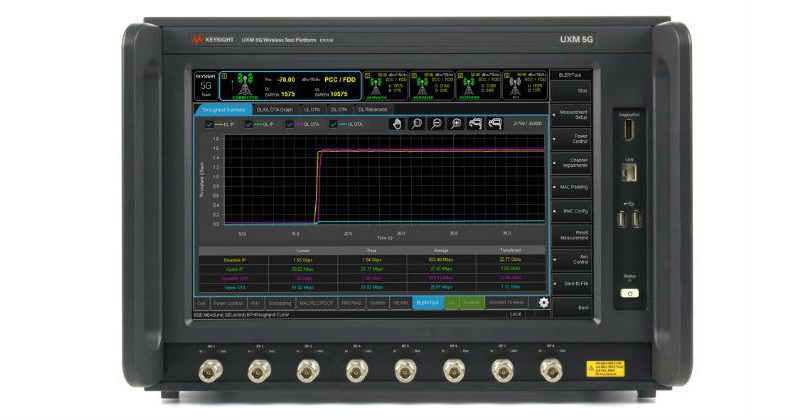Click the Uplink IP row label

click(235, 269)
